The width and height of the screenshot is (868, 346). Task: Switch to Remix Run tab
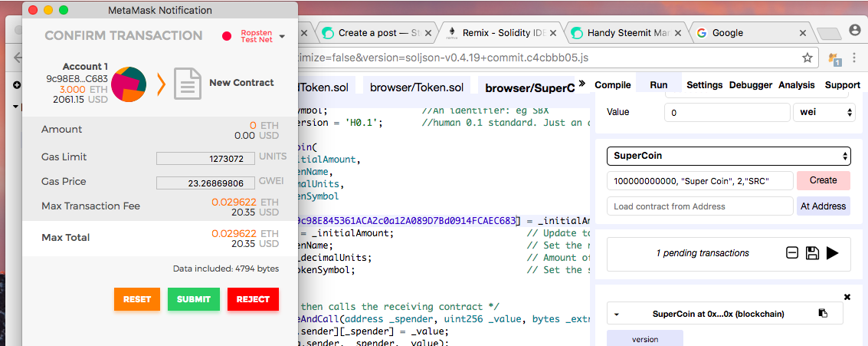tap(658, 85)
